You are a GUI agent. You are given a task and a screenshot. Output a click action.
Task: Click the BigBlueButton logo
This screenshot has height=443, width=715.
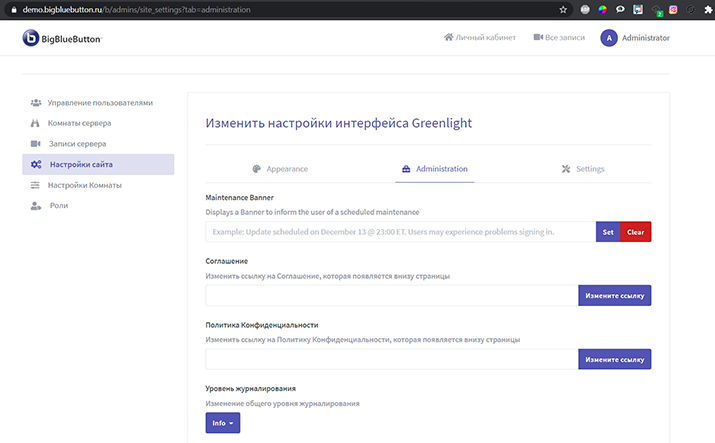62,38
